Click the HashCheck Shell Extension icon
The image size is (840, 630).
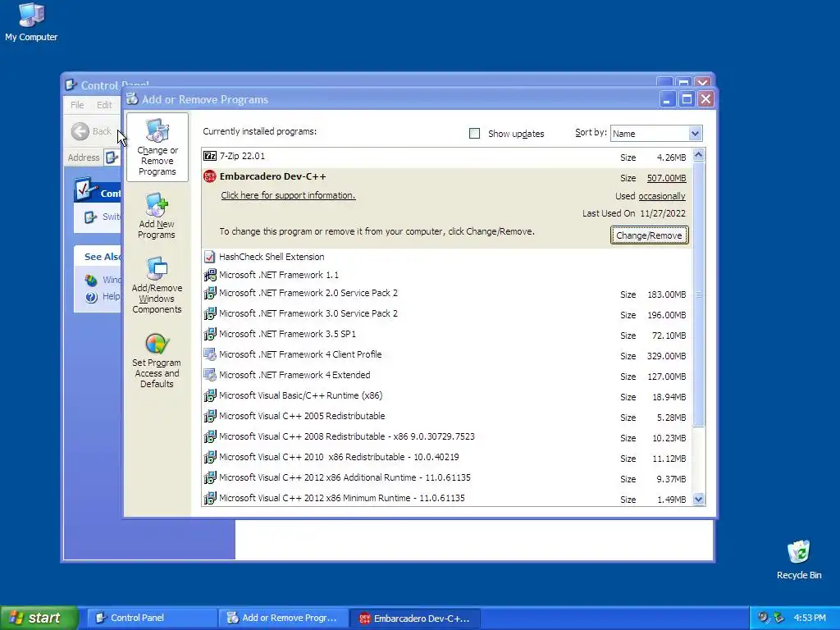click(210, 257)
